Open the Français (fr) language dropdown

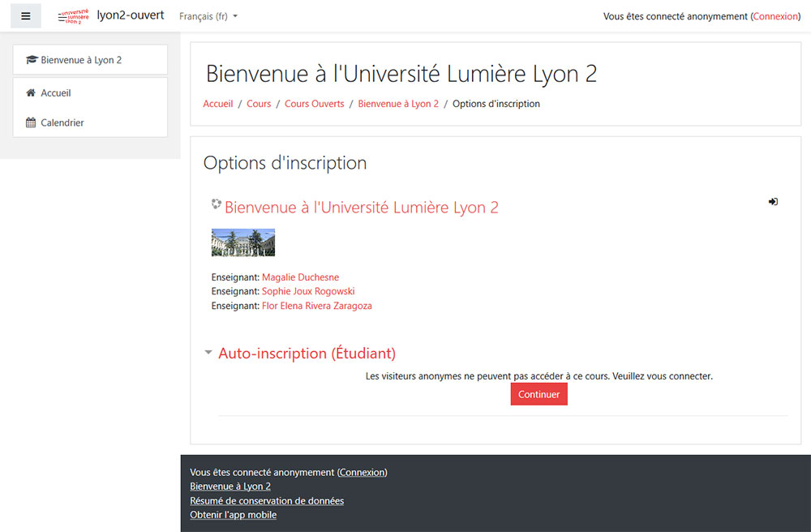208,16
